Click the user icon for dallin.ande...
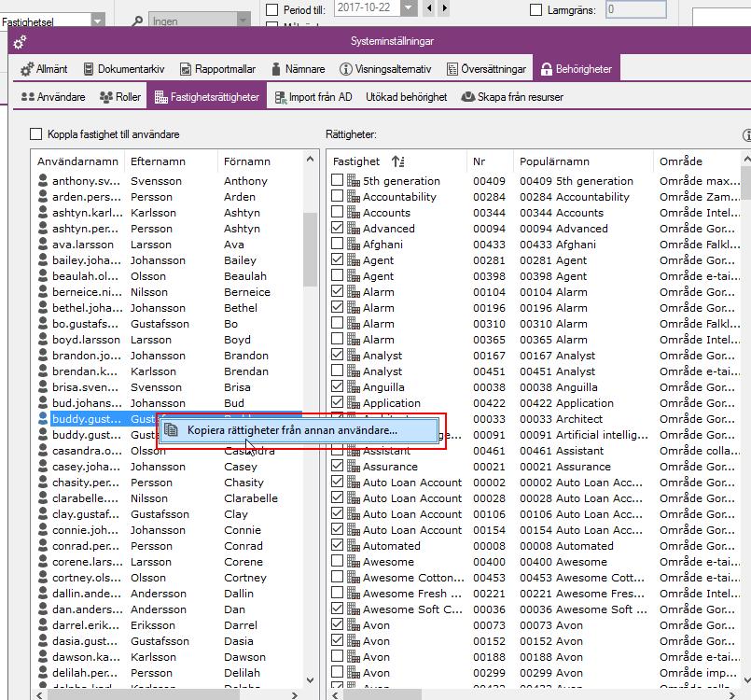 tap(43, 594)
